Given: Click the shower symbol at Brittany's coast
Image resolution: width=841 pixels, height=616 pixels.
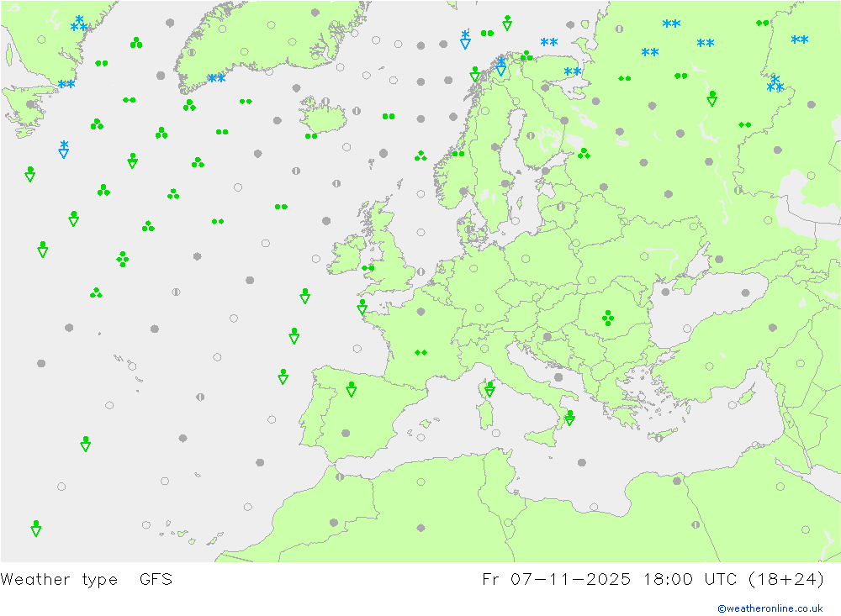Looking at the screenshot, I should point(362,307).
